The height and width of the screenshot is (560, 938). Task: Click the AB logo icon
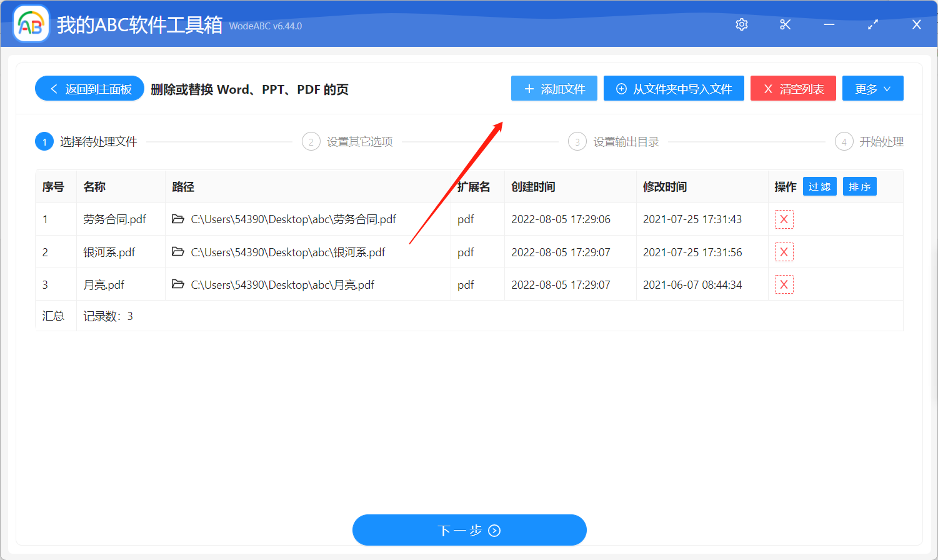(31, 24)
